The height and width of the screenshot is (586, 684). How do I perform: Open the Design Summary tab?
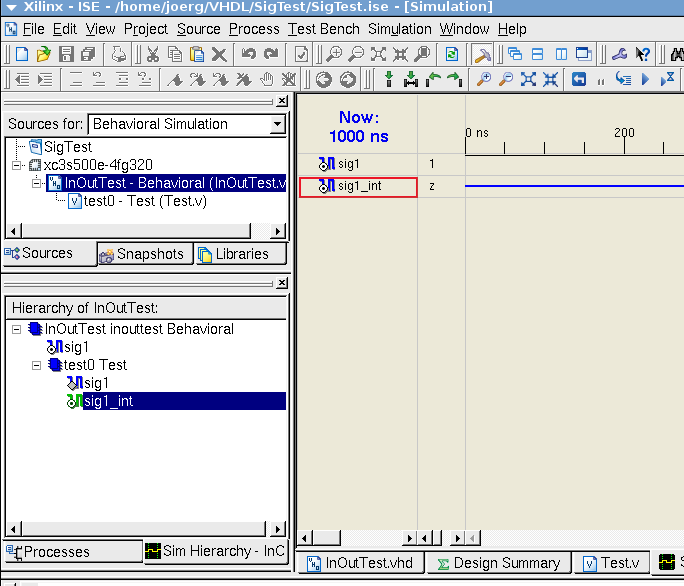499,563
